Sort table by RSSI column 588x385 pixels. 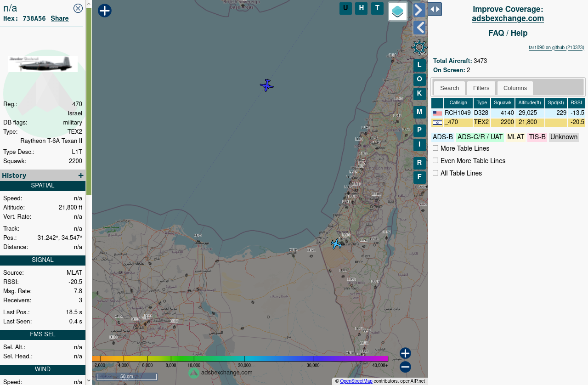click(x=576, y=103)
